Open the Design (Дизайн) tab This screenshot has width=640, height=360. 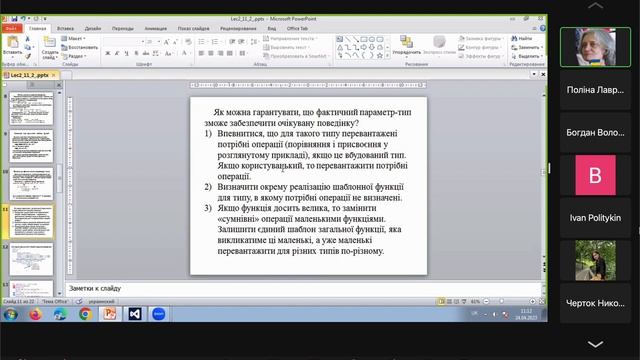coord(93,29)
